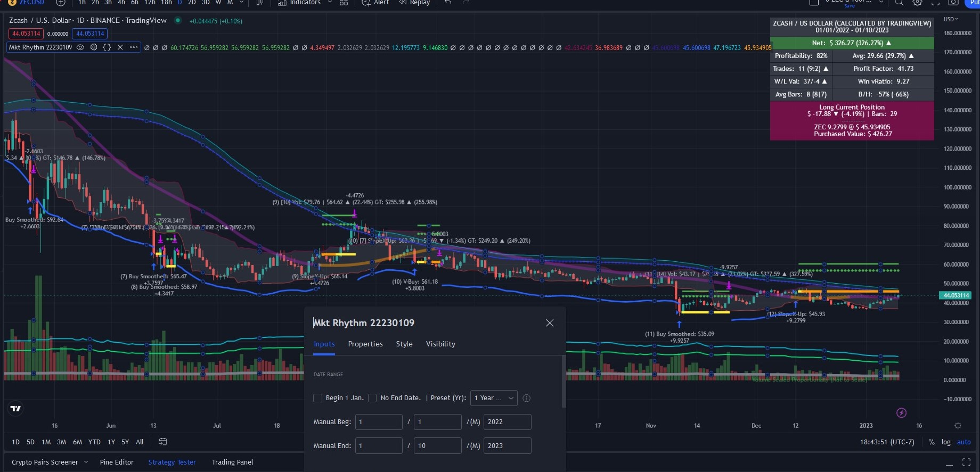Toggle log scale on price axis
This screenshot has height=472, width=980.
pyautogui.click(x=946, y=442)
